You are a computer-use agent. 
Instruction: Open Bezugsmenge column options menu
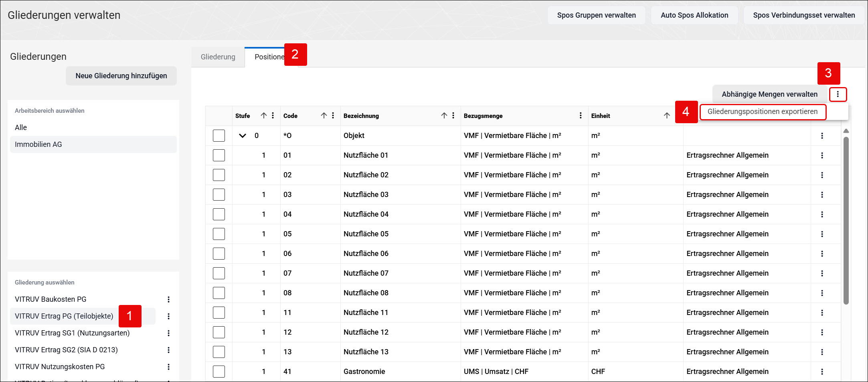point(581,116)
